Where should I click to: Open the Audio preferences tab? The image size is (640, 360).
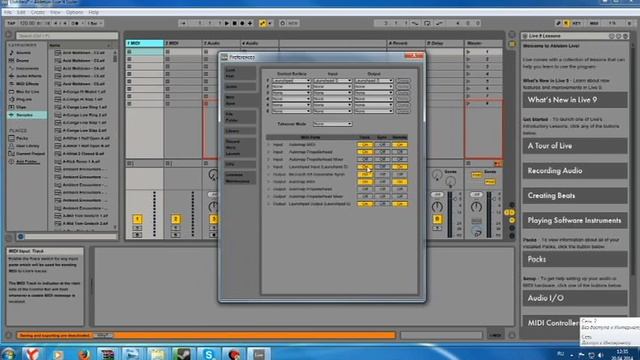point(240,87)
